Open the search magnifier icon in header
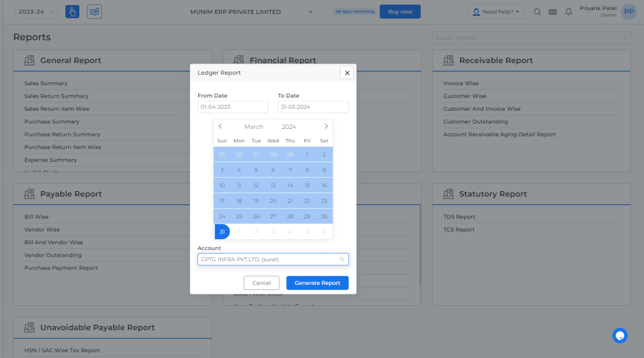The image size is (644, 358). pos(537,12)
